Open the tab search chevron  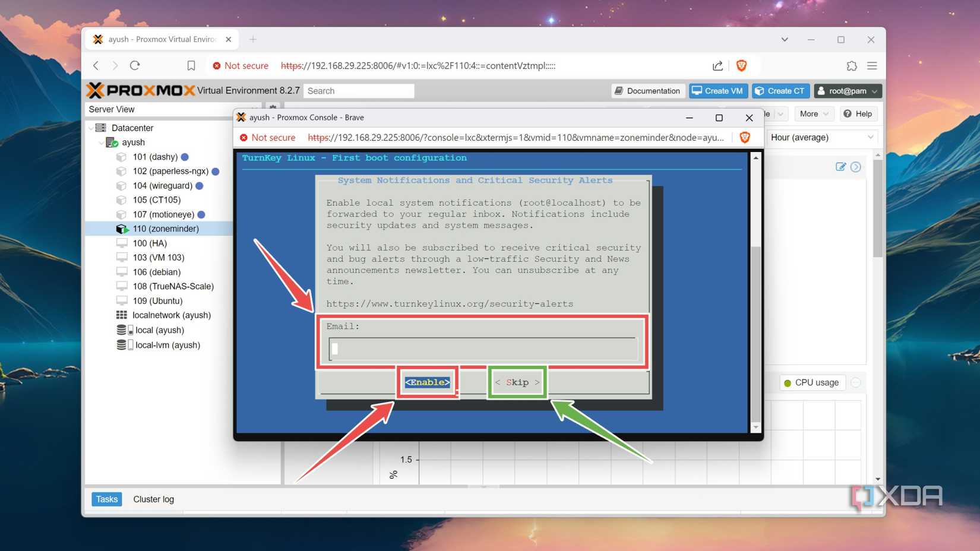[785, 39]
